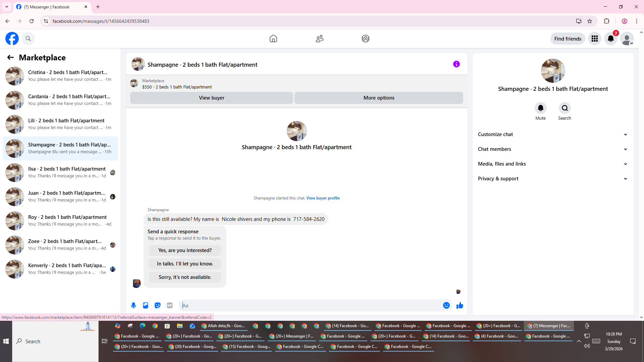Switch to '(20) Facebook' taskbar window
The height and width of the screenshot is (362, 644).
(x=193, y=347)
